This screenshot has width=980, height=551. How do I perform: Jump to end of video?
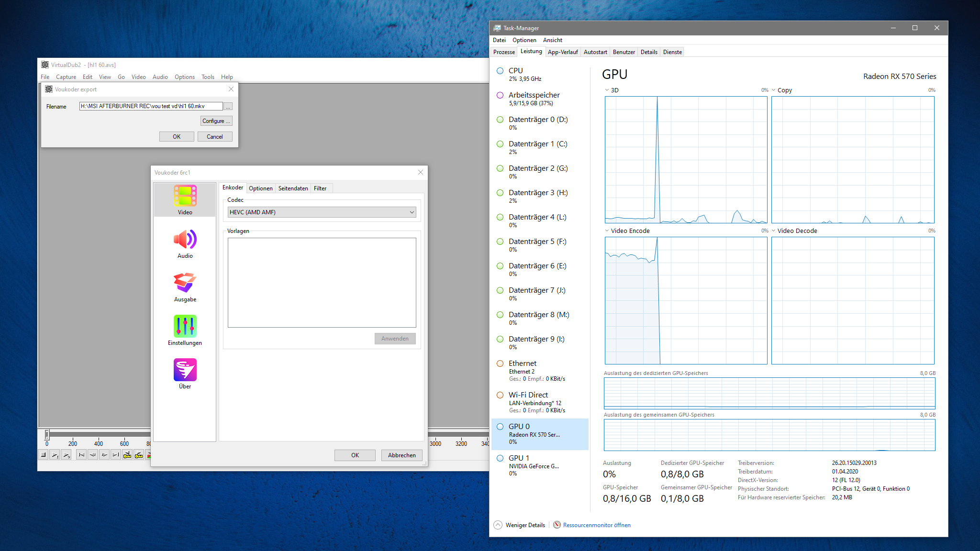116,455
